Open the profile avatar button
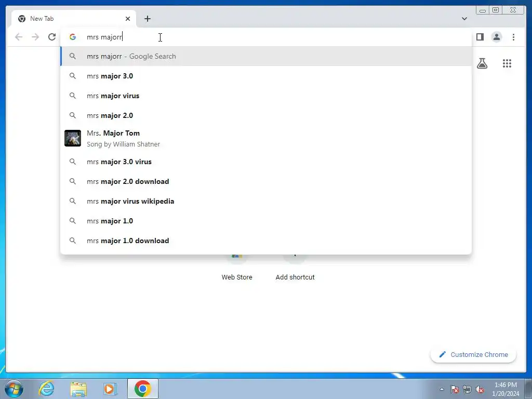532x399 pixels. click(496, 37)
